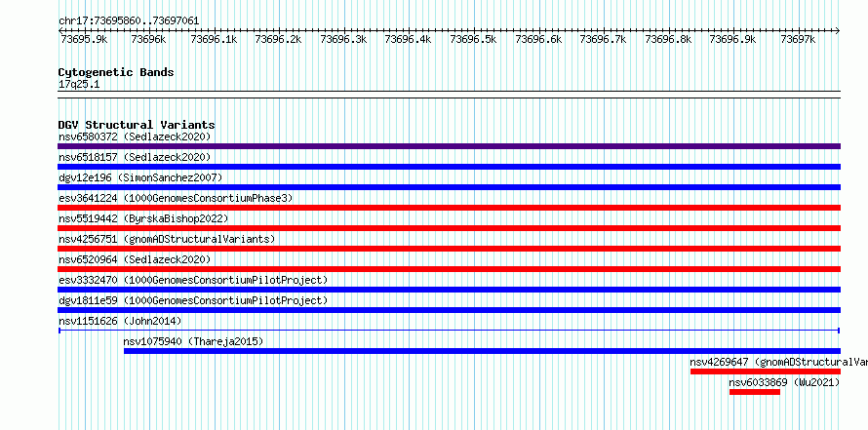Select the dark purple nsv6580372 variant bar
The width and height of the screenshot is (868, 430).
click(x=449, y=146)
